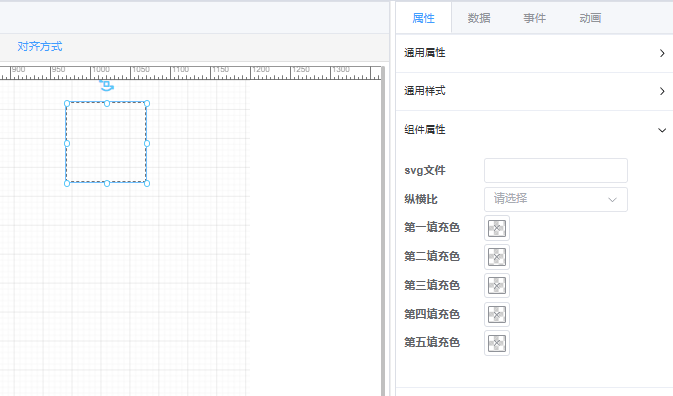This screenshot has height=396, width=673.
Task: Click the right-middle handle of selected component
Action: pos(147,143)
